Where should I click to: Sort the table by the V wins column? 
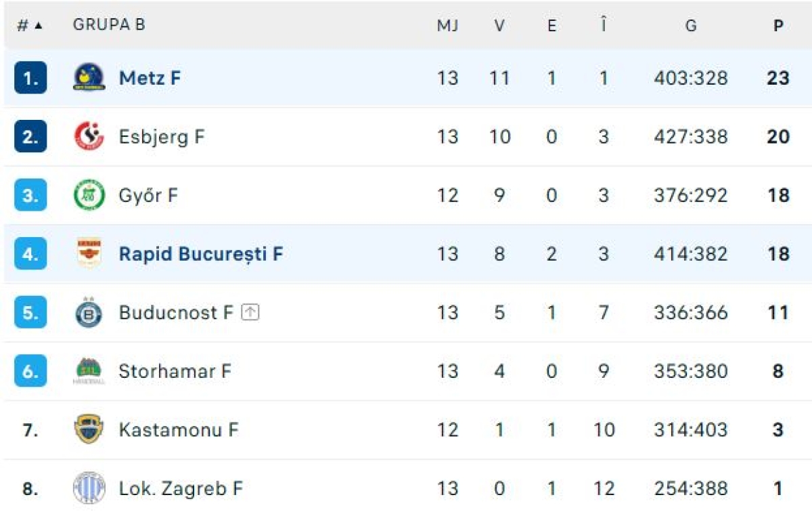pos(499,26)
